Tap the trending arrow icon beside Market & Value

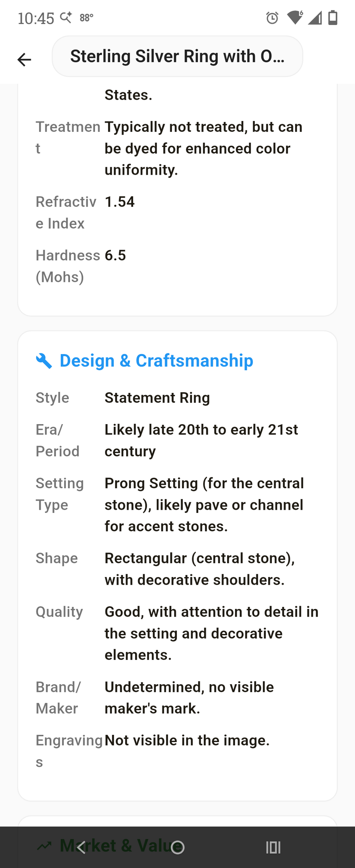click(44, 846)
